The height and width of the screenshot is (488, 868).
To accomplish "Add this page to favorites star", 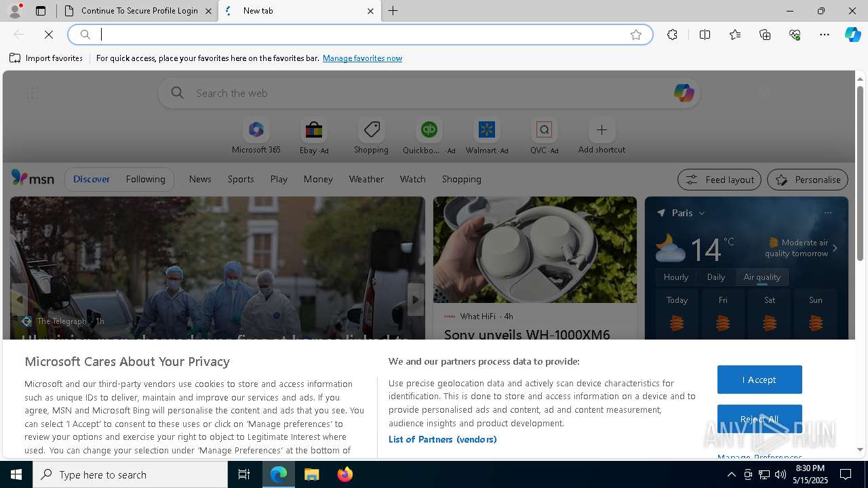I will point(636,35).
